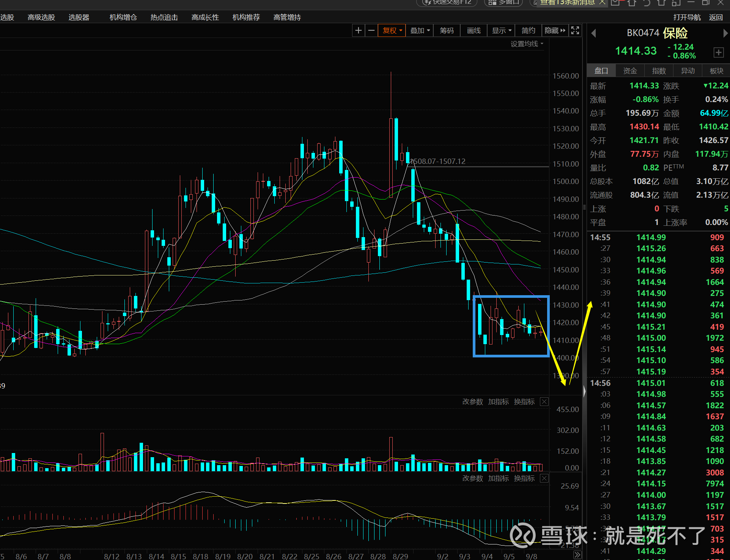The height and width of the screenshot is (560, 730).
Task: Zoom out chart with minus button
Action: [371, 30]
